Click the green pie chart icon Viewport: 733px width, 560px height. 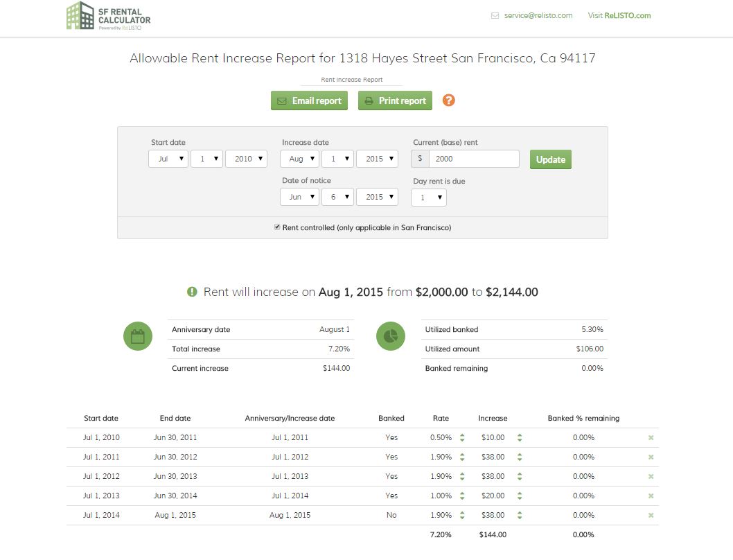coord(391,337)
